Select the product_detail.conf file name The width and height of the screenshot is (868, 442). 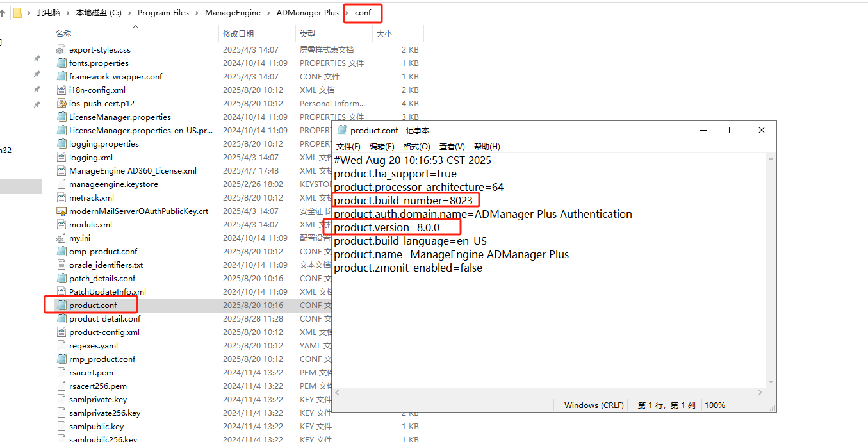pos(105,319)
